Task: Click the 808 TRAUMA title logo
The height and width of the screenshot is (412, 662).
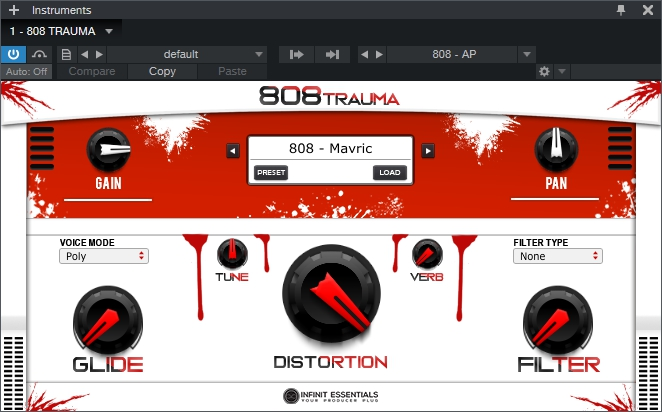Action: pos(329,96)
